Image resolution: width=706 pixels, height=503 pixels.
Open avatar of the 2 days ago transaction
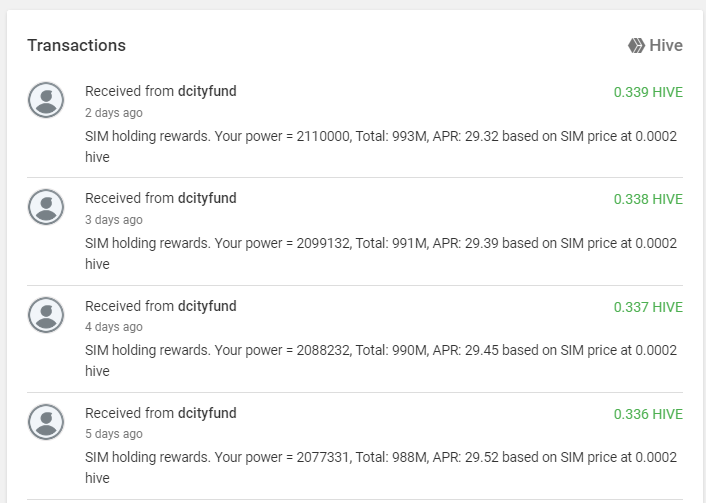tap(46, 100)
